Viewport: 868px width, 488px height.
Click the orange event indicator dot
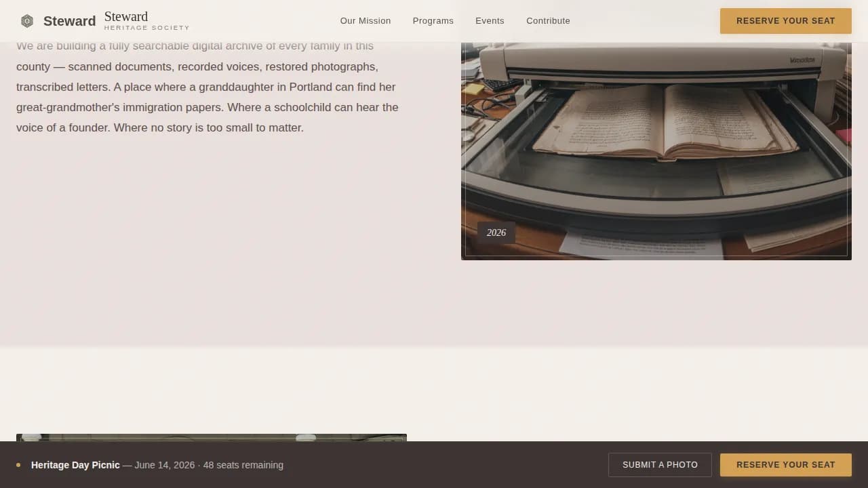pyautogui.click(x=18, y=465)
